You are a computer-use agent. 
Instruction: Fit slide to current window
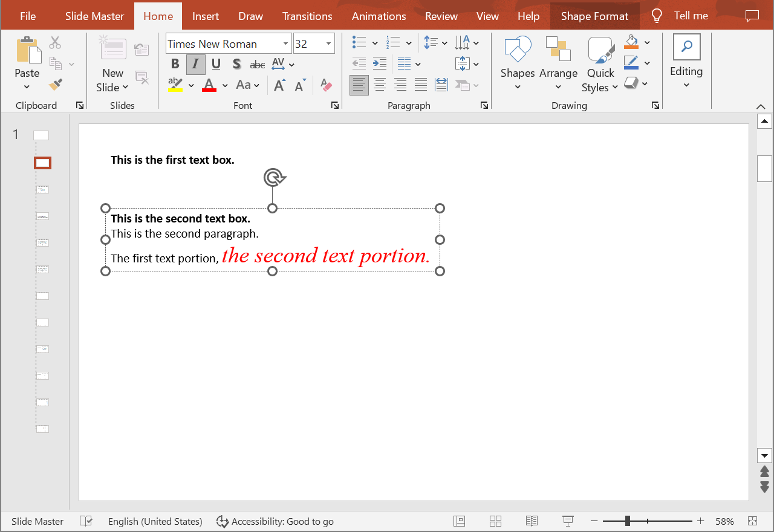click(x=752, y=521)
